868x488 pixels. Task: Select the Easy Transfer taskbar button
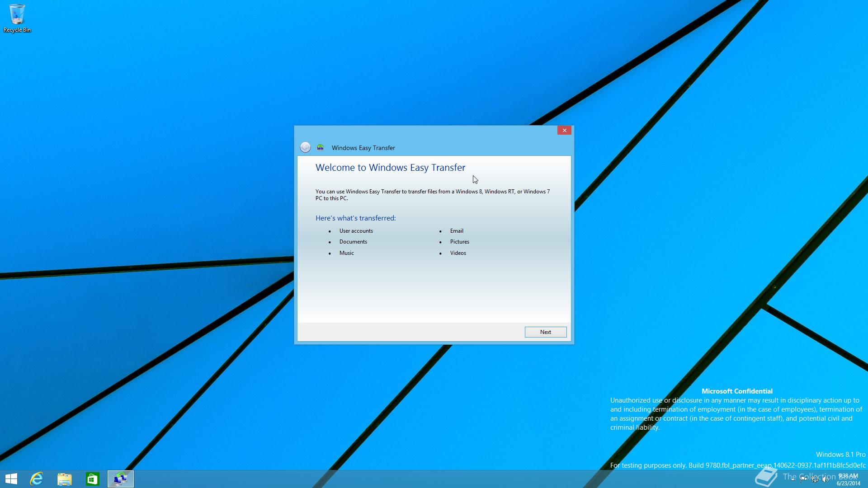pyautogui.click(x=121, y=479)
